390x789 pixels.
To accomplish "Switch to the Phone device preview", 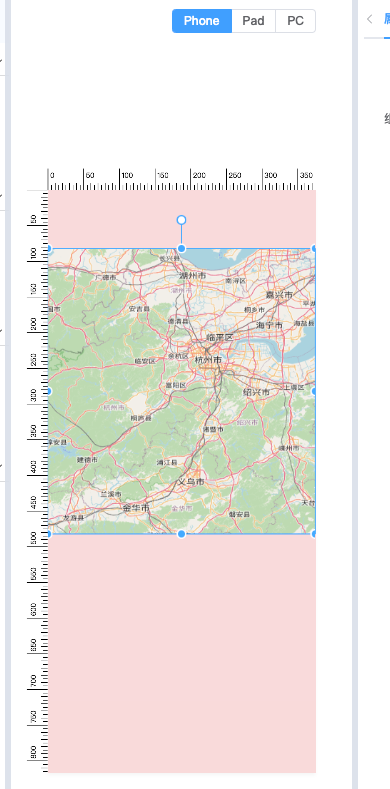I will click(202, 21).
